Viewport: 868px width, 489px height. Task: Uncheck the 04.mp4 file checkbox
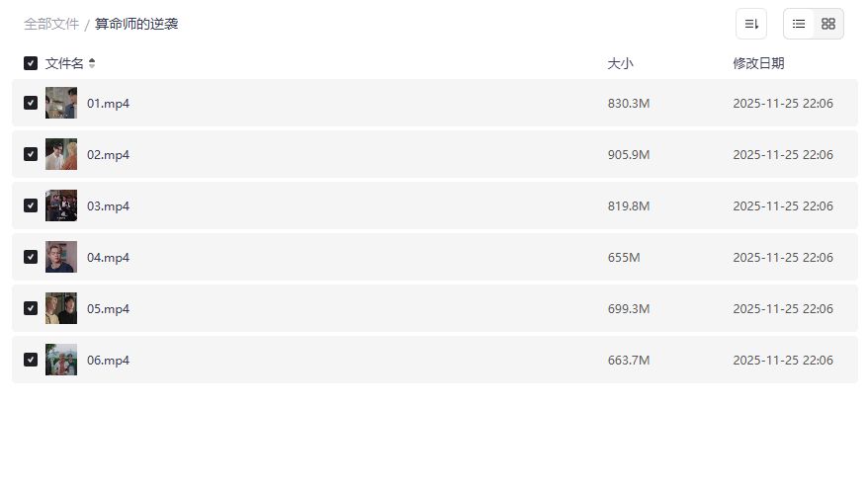click(x=31, y=257)
